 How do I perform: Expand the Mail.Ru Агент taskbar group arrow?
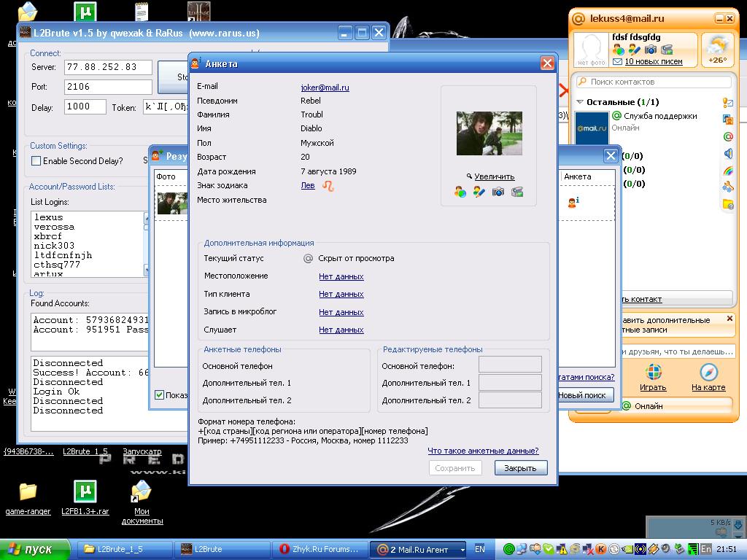point(461,549)
